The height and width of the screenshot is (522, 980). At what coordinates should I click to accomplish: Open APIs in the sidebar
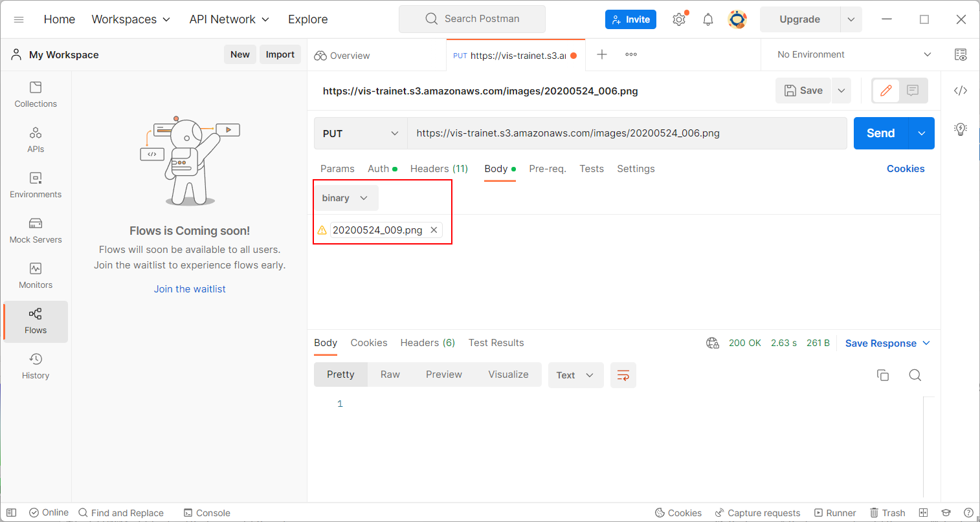36,140
